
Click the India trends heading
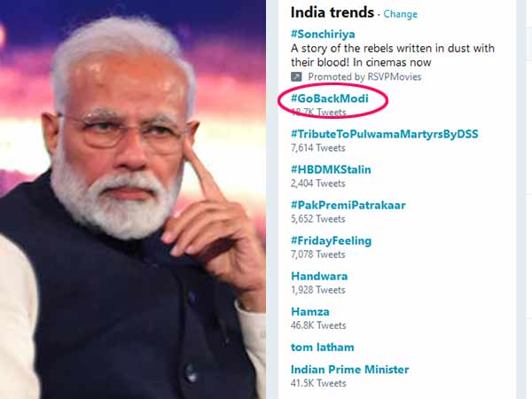[x=332, y=12]
